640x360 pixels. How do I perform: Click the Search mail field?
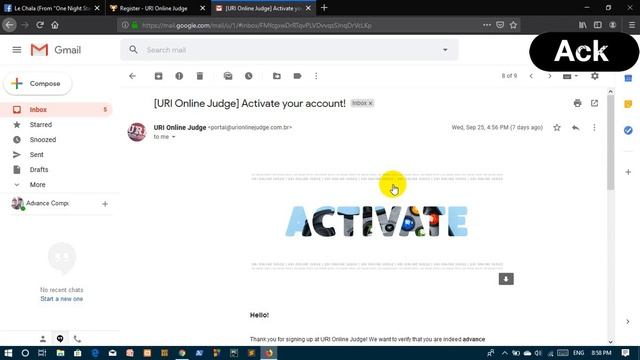pos(290,50)
